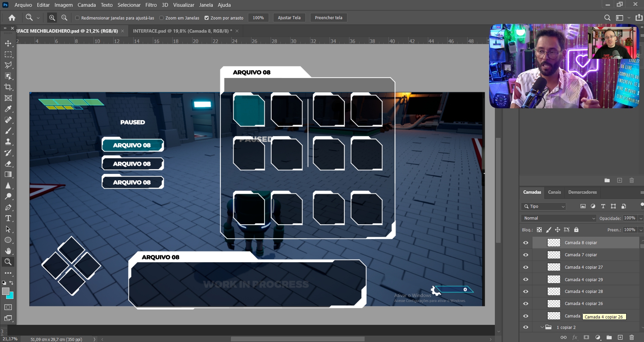The image size is (644, 342).
Task: Switch to the Canais tab
Action: click(554, 192)
